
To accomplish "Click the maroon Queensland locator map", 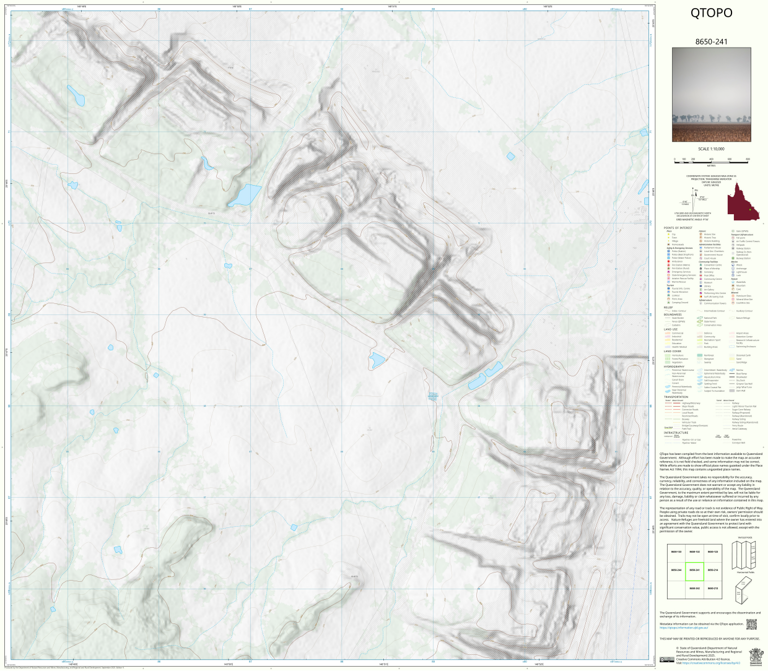I will (743, 201).
